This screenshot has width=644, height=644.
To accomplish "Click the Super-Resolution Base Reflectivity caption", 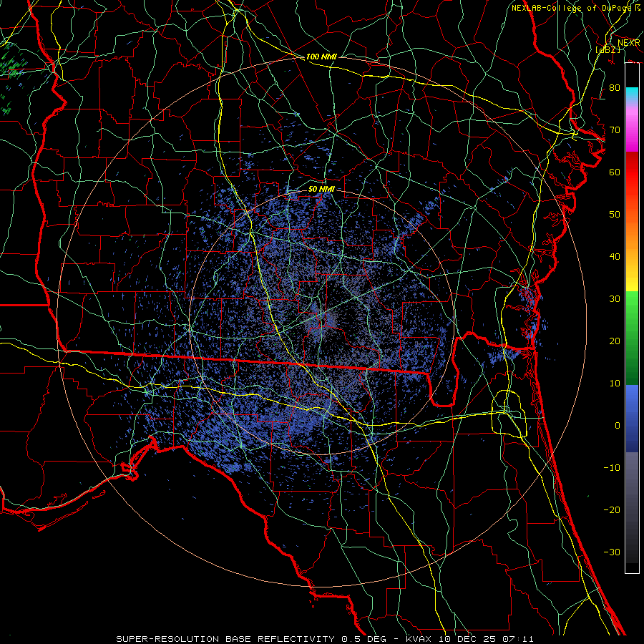I will (225, 639).
